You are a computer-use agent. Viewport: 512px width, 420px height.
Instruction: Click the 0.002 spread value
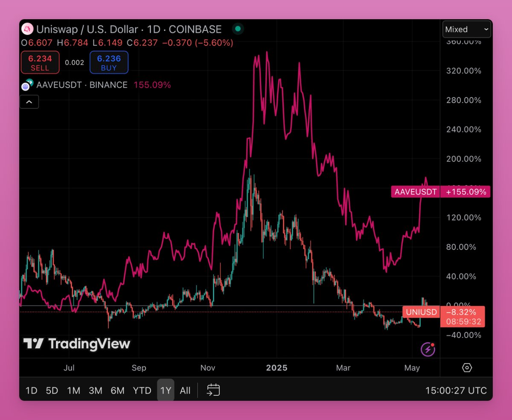[75, 62]
